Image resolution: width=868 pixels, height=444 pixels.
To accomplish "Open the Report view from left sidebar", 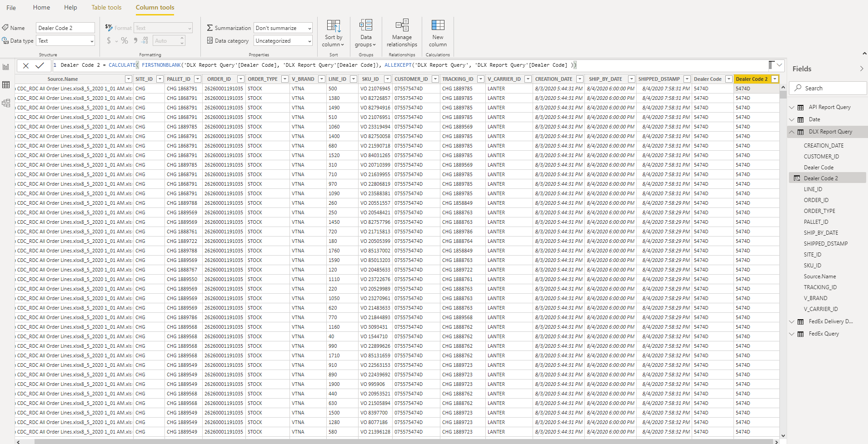I will coord(6,67).
